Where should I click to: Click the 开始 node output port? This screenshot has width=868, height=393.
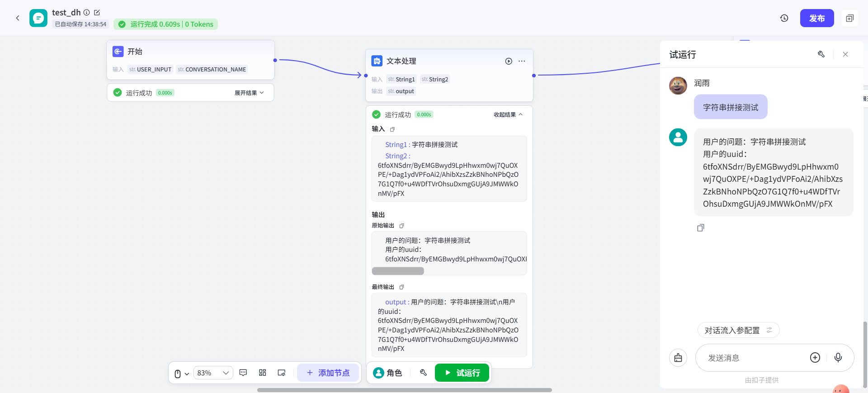(x=275, y=60)
